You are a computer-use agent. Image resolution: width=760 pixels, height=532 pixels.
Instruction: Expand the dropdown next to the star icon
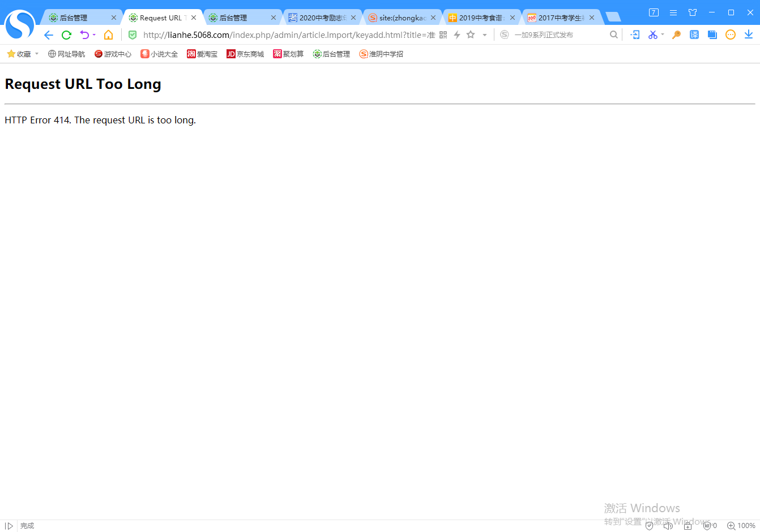[485, 35]
